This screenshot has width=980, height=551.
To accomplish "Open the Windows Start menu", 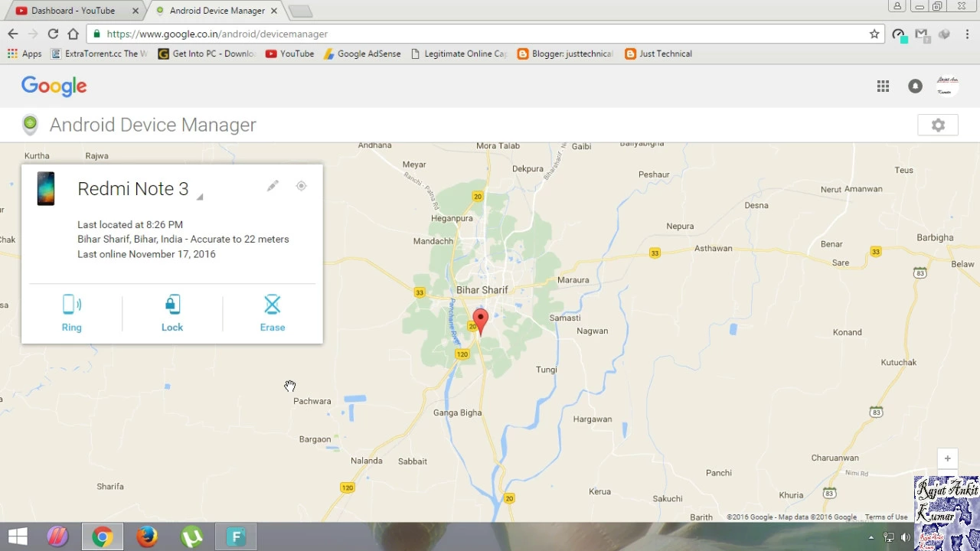I will pyautogui.click(x=18, y=536).
